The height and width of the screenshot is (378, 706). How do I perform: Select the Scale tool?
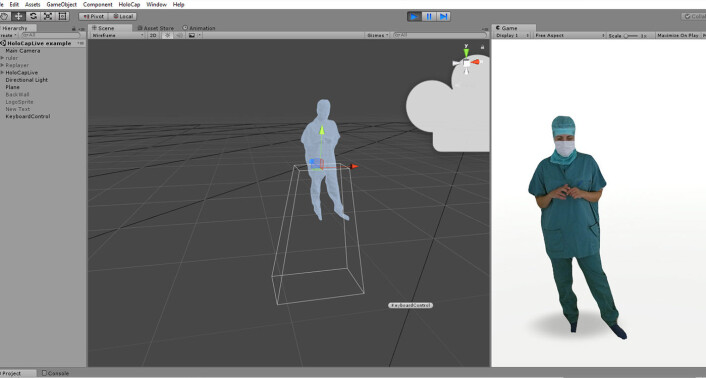pyautogui.click(x=48, y=16)
